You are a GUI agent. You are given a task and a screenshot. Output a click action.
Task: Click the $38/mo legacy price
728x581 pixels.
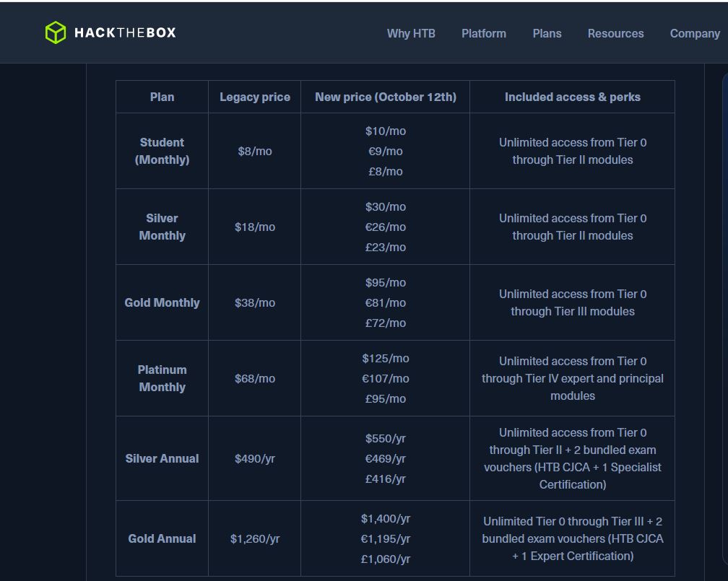point(255,302)
